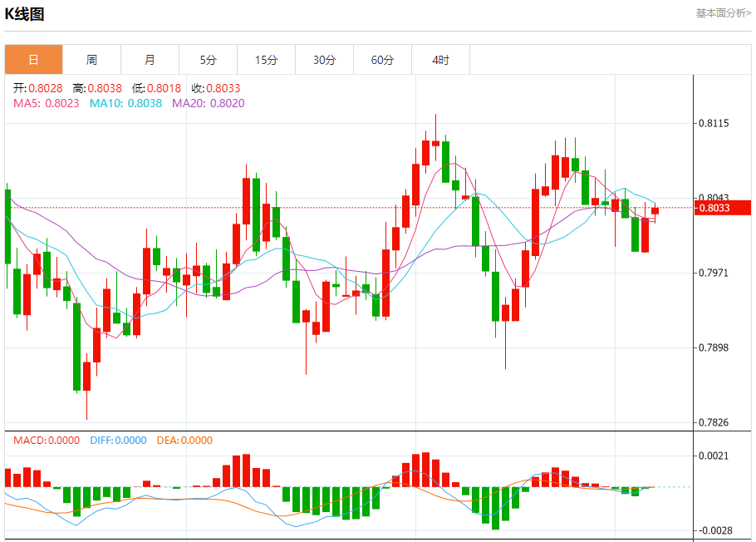Screen dimensions: 756x542
Task: Click the -0.0028 MACD axis label
Action: point(715,530)
